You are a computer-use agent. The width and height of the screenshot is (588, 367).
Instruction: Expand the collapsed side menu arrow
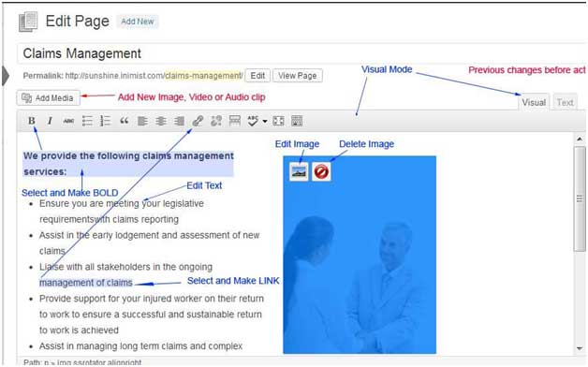[x=6, y=76]
